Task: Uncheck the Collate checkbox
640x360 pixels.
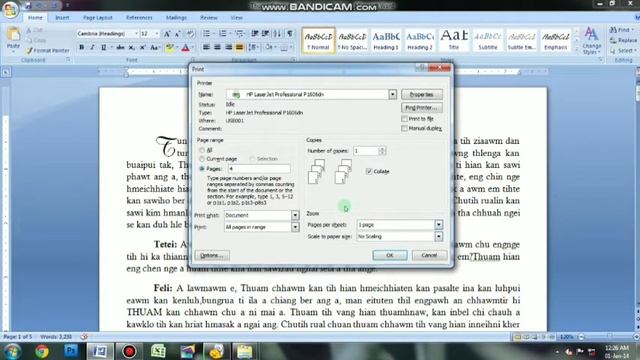Action: click(369, 171)
